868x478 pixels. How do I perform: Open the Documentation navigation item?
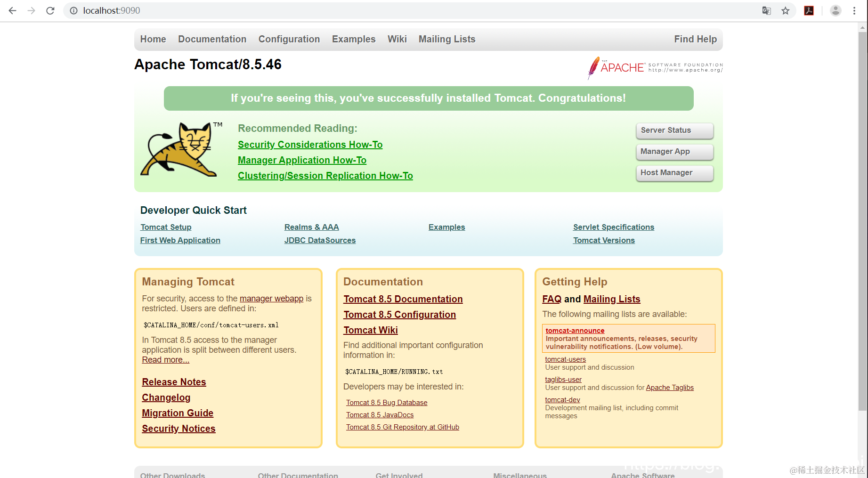(212, 39)
